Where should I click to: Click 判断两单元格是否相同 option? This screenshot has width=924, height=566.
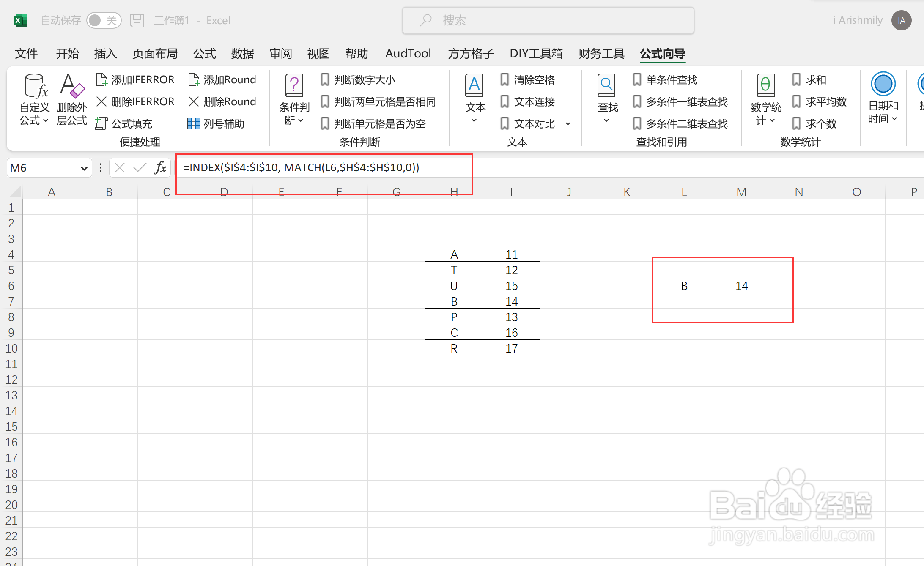pos(378,101)
